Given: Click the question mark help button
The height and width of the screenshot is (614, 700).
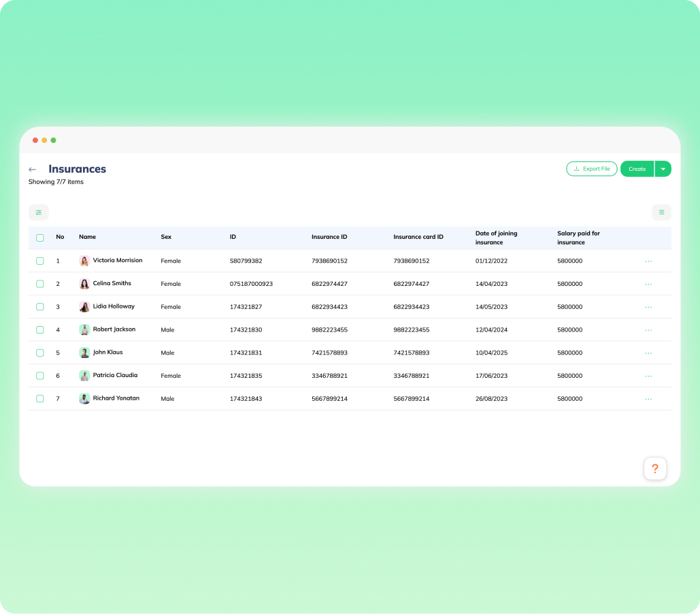Looking at the screenshot, I should [654, 468].
